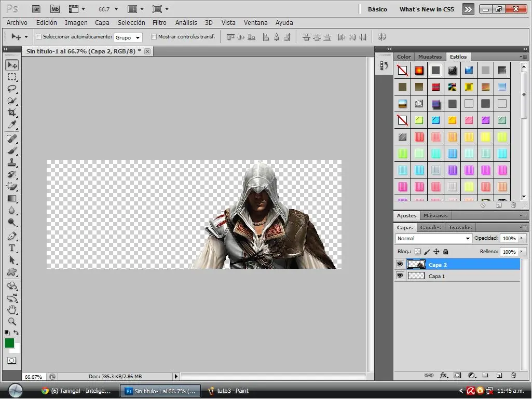Viewport: 532px width, 399px height.
Task: Select the Crop tool
Action: point(12,113)
